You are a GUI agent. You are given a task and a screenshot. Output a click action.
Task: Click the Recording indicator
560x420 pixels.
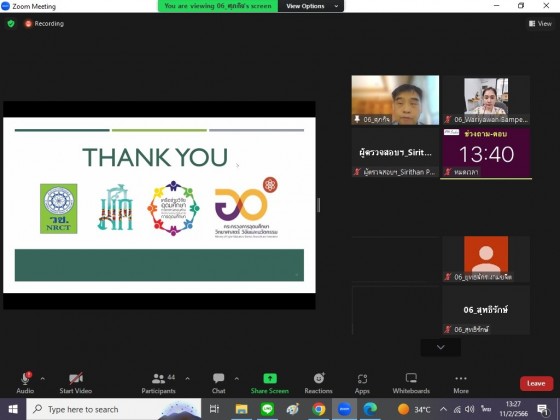pyautogui.click(x=44, y=24)
